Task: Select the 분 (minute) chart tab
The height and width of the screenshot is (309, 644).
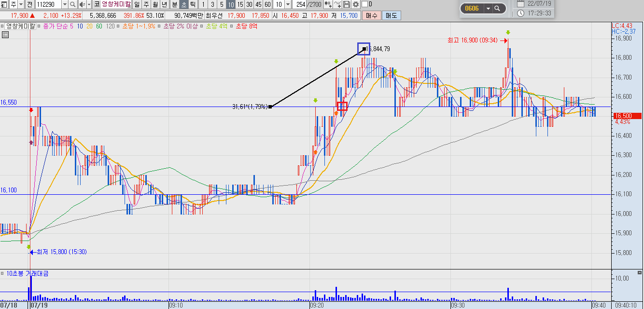Action: [175, 4]
